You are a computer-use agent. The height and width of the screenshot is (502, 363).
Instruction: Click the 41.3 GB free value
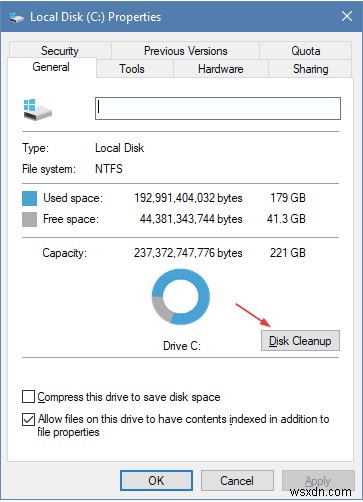286,219
